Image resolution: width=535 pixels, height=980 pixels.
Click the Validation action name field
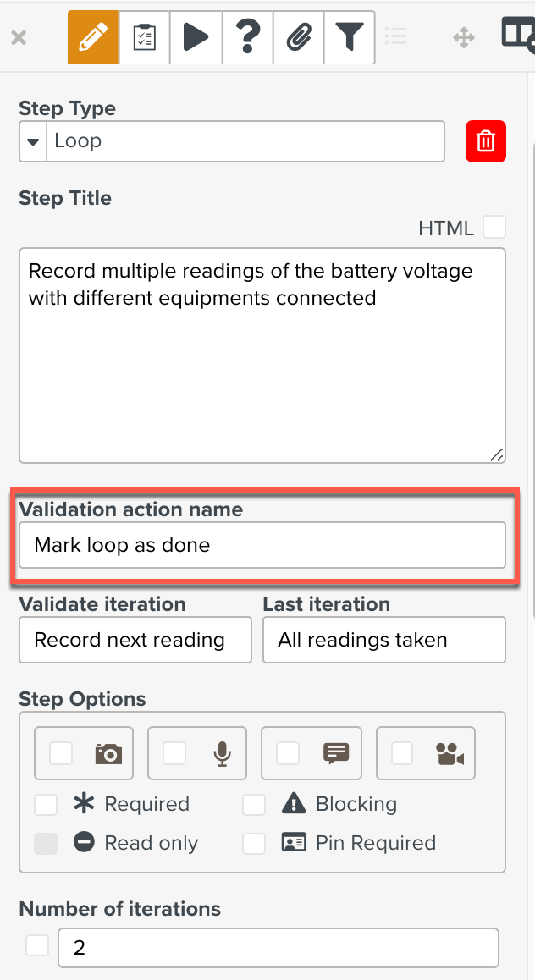[x=262, y=545]
